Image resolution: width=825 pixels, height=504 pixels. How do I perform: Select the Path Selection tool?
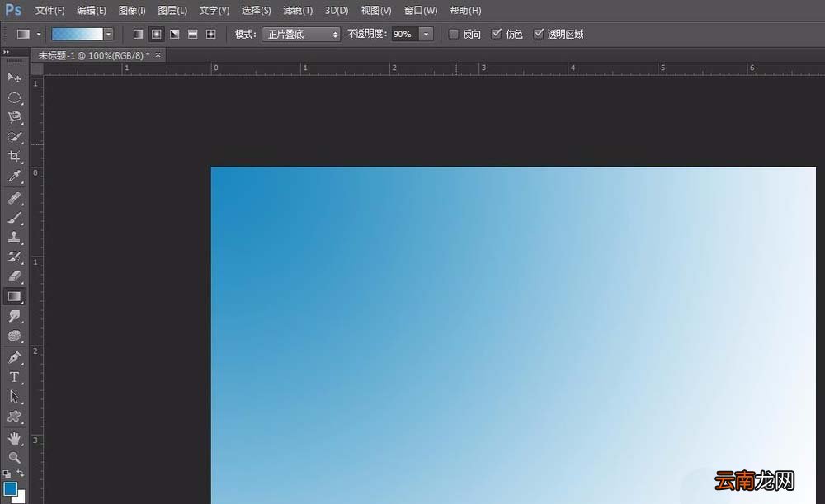point(14,397)
